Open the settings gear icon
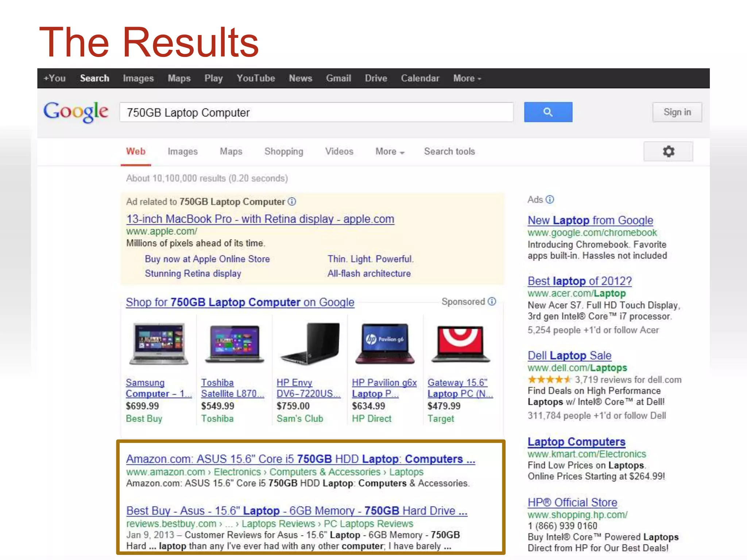Screen dimensions: 747x560 point(668,151)
